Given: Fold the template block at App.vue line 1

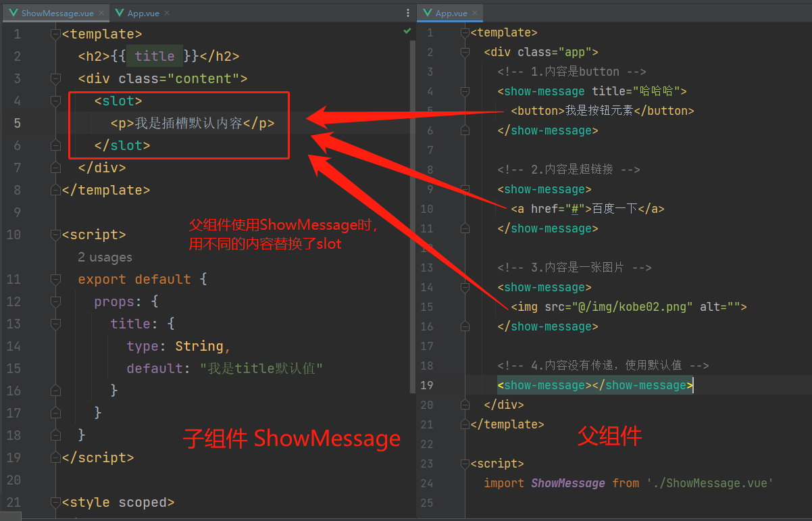Looking at the screenshot, I should (464, 32).
